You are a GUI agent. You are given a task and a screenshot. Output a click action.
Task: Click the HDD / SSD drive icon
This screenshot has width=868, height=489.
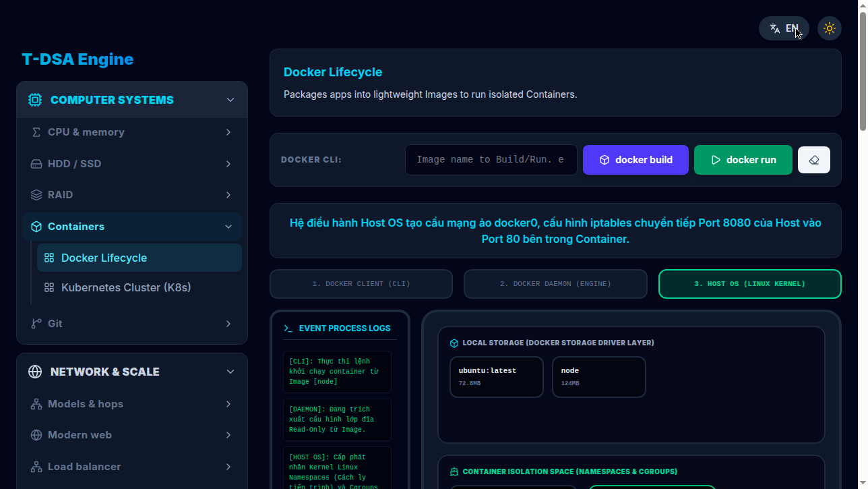click(x=36, y=164)
